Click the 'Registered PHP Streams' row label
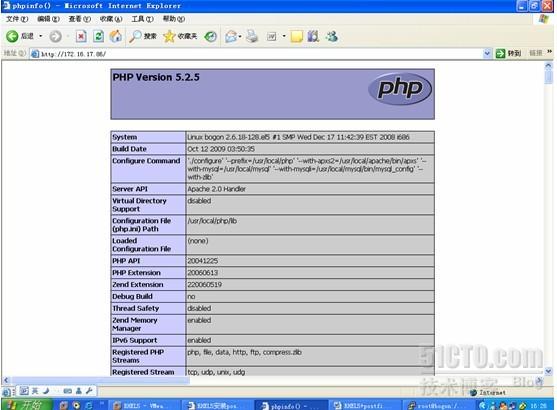Screen dimensions: 557x410 [138, 356]
